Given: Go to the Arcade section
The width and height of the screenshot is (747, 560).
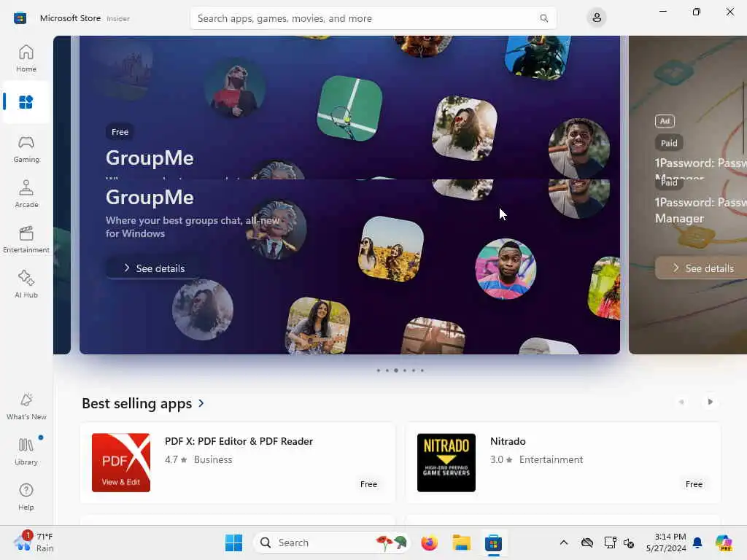Looking at the screenshot, I should click(x=26, y=194).
